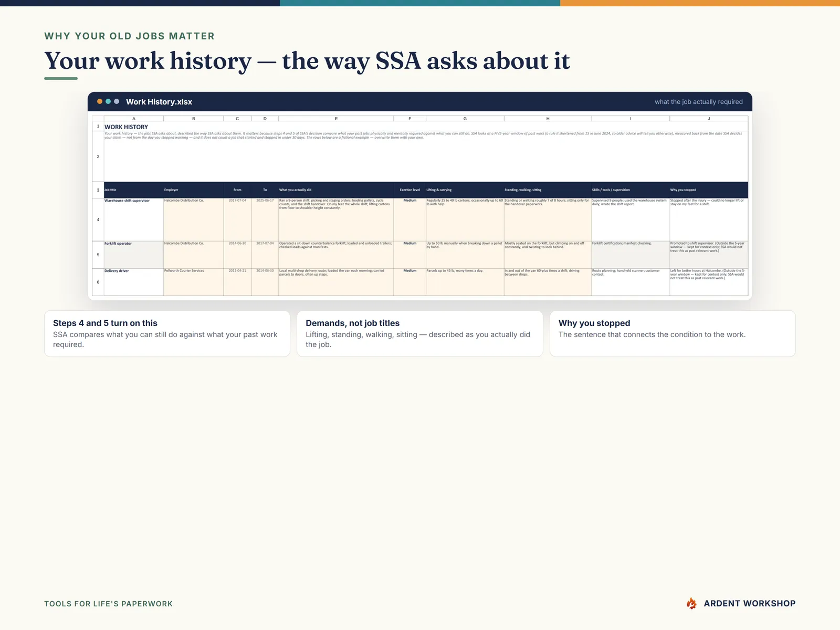The image size is (840, 630).
Task: Click the 'Up to 50 lb manually' cell
Action: (465, 255)
